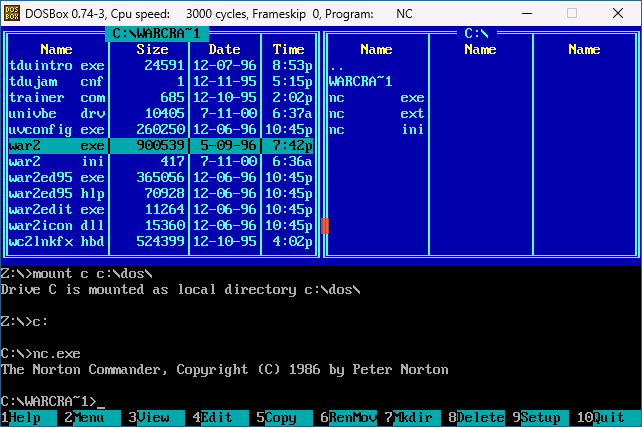The height and width of the screenshot is (427, 642).
Task: Select nc ext in the right panel
Action: 377,113
